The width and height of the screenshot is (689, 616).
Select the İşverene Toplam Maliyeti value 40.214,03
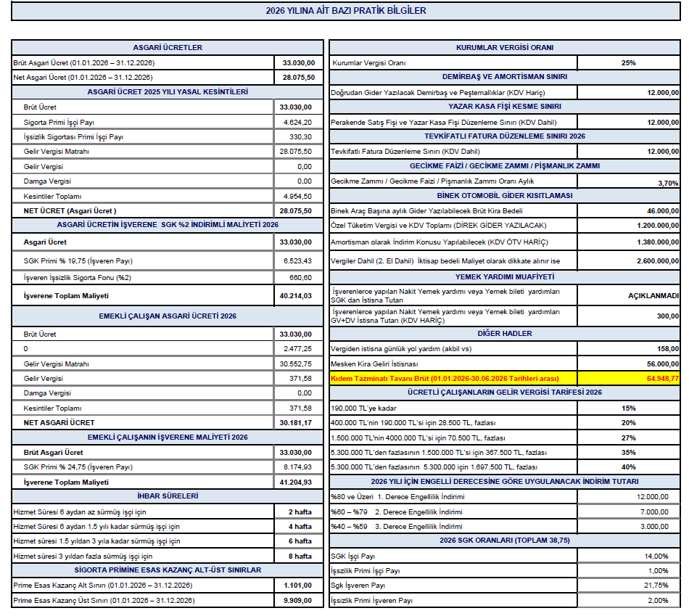coord(297,296)
